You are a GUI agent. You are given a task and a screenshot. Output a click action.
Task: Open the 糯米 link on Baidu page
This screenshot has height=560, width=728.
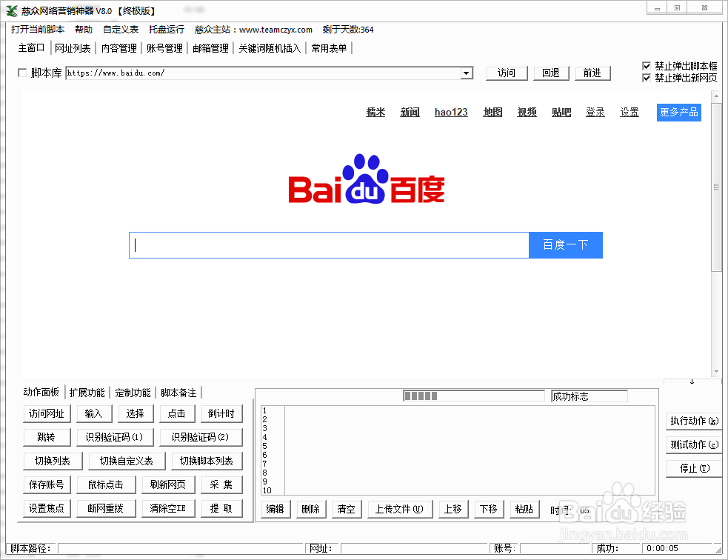coord(375,112)
